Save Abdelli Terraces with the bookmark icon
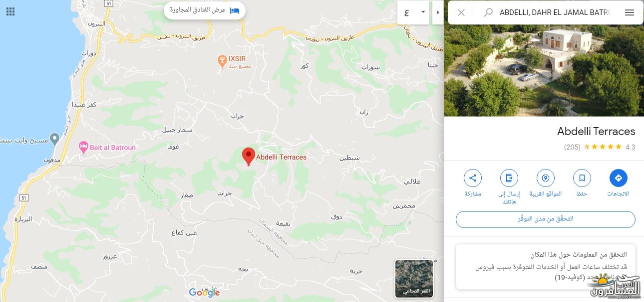 (x=582, y=178)
